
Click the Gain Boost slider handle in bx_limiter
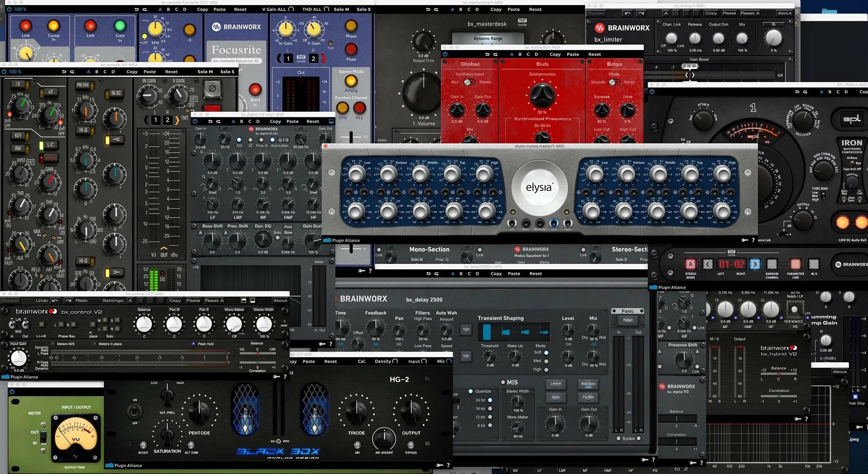[x=690, y=75]
